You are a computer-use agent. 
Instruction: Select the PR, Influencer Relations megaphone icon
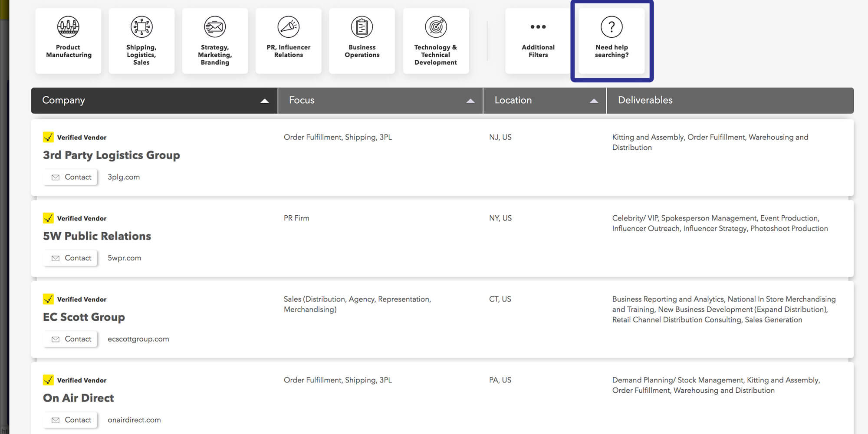289,27
